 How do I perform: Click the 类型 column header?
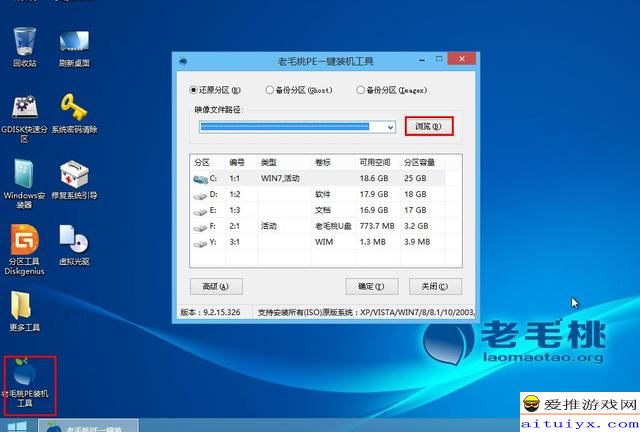click(269, 163)
